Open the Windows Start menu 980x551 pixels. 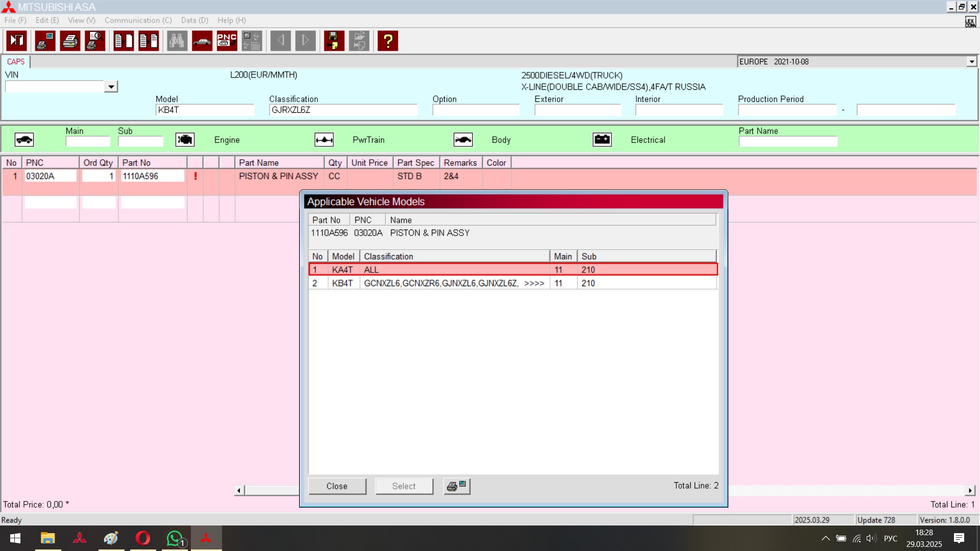[15, 538]
